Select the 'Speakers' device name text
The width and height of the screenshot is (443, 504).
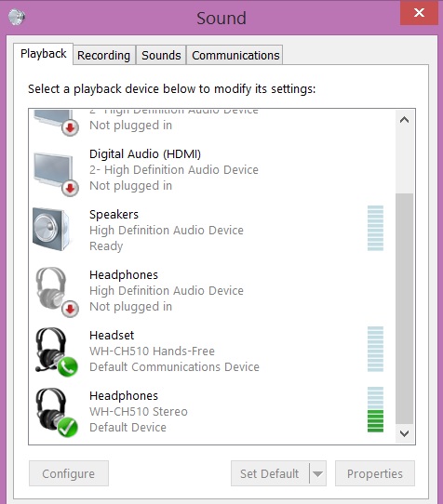pos(114,215)
